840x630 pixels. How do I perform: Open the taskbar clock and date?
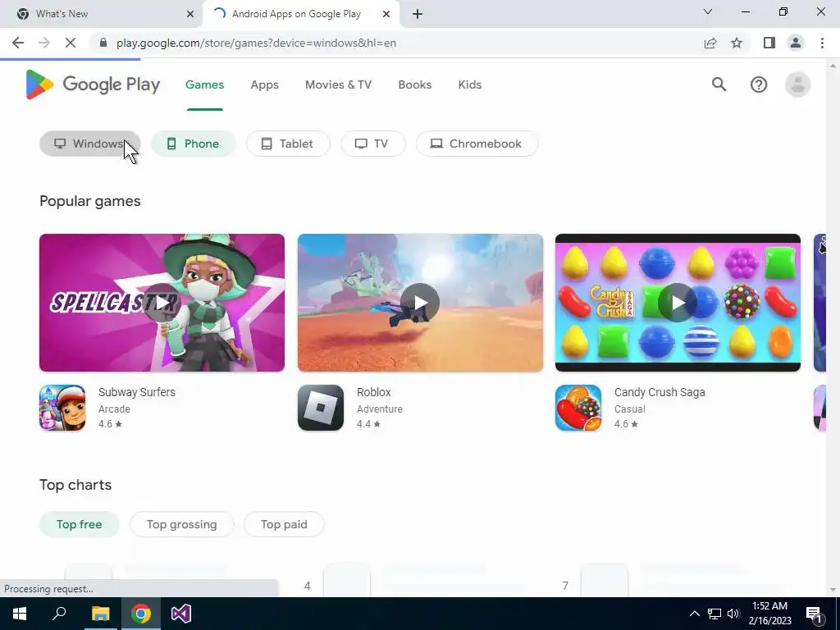point(769,614)
